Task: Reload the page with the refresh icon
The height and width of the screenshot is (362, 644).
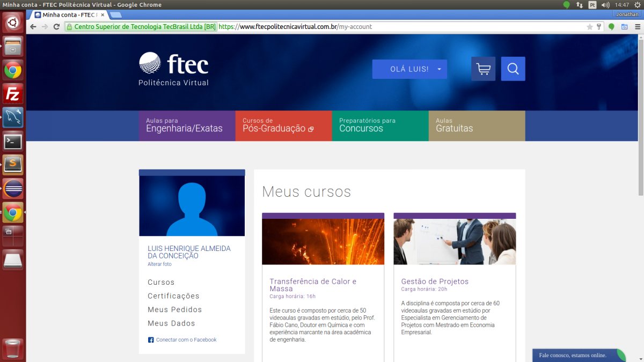Action: (56, 27)
